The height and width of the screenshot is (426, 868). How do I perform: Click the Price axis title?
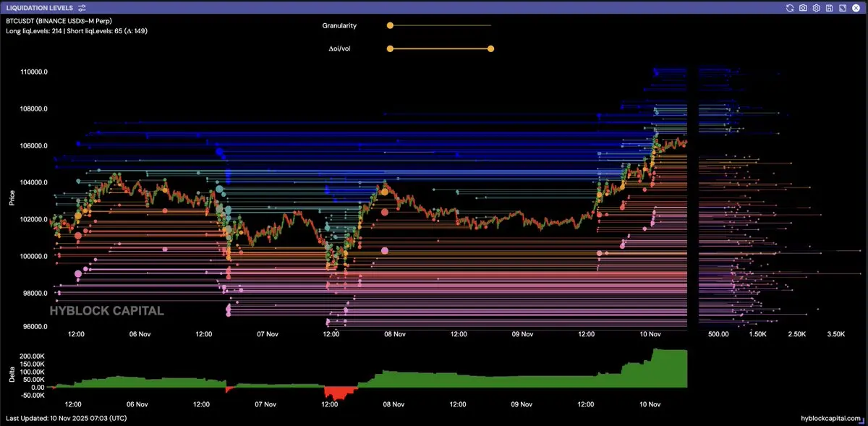click(12, 197)
